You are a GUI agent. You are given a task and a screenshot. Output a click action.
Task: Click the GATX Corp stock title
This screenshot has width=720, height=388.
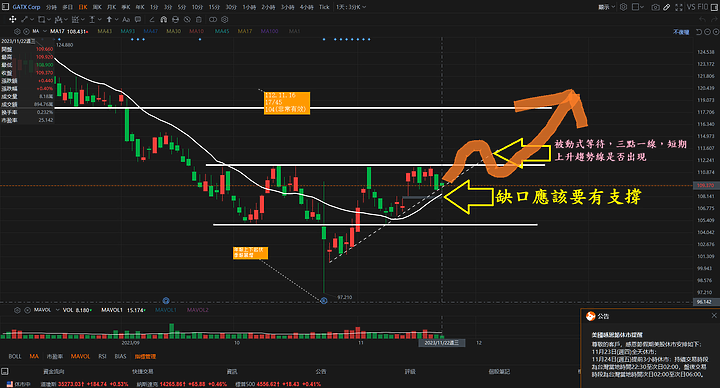point(26,7)
